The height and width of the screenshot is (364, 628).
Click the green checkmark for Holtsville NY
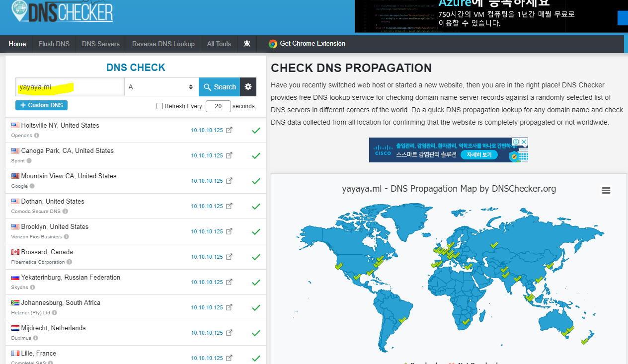click(x=256, y=131)
